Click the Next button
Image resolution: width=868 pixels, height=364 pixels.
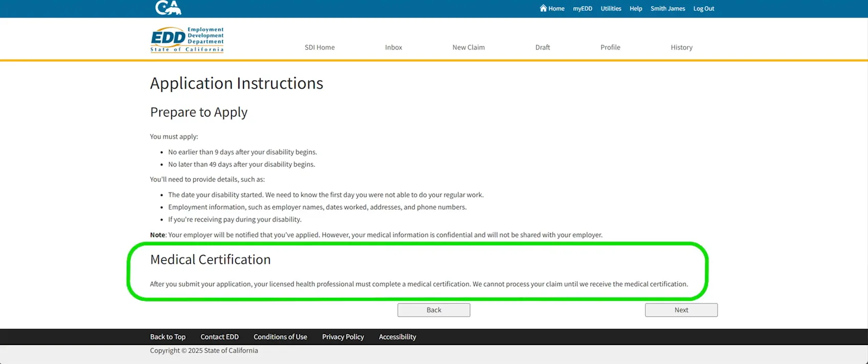(x=681, y=310)
